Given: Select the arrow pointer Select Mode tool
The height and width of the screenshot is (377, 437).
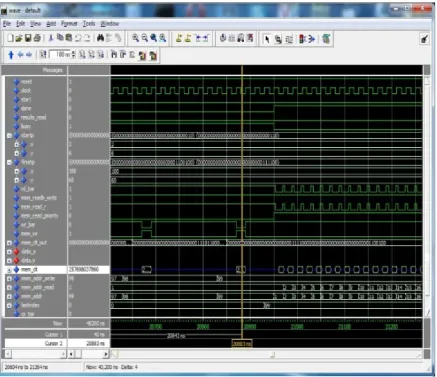Looking at the screenshot, I should tap(267, 39).
